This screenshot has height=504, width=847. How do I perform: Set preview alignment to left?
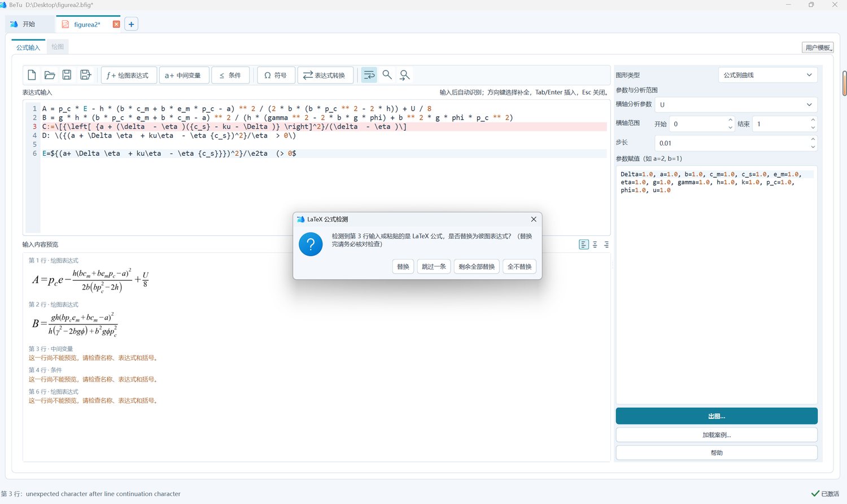(x=584, y=244)
